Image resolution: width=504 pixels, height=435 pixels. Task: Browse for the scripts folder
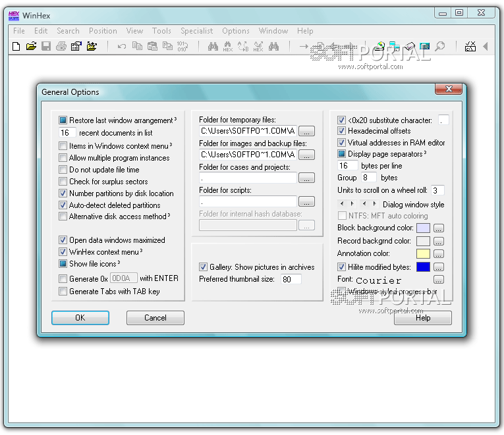click(306, 201)
